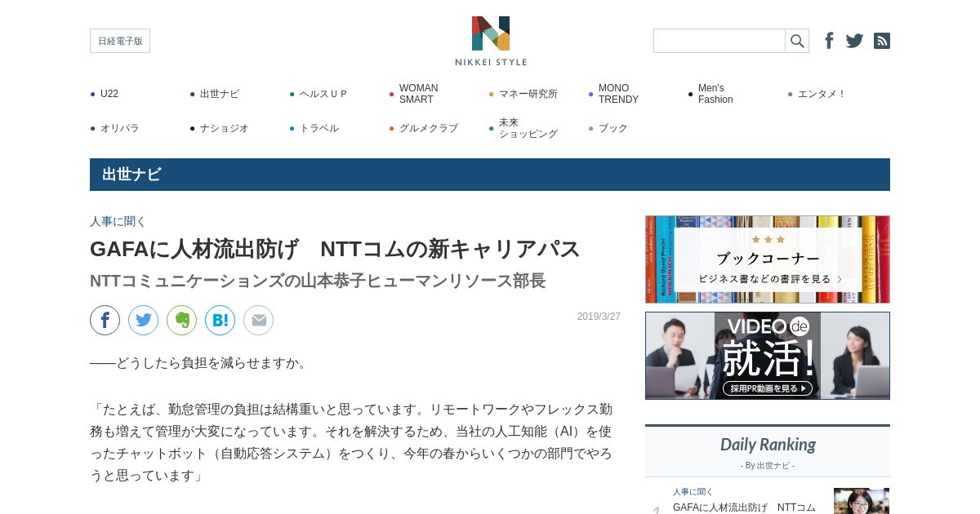Click the VIDEO de 就活 banner
The image size is (980, 514).
click(x=768, y=356)
